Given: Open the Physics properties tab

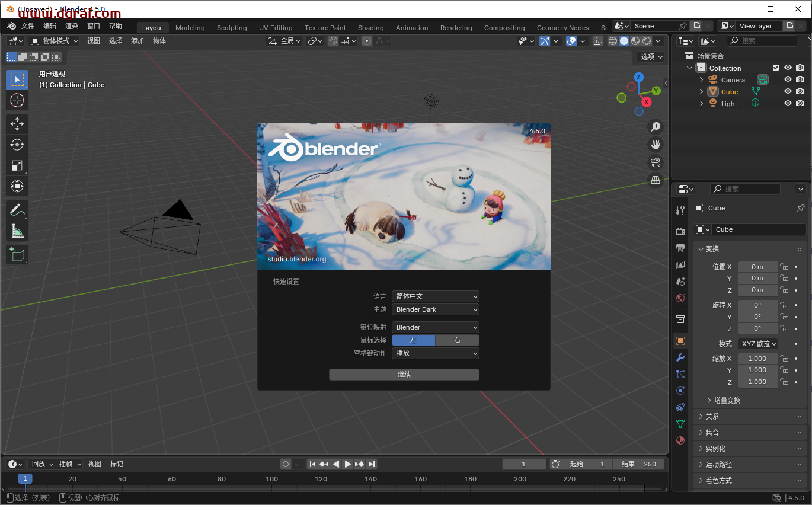Looking at the screenshot, I should 680,391.
